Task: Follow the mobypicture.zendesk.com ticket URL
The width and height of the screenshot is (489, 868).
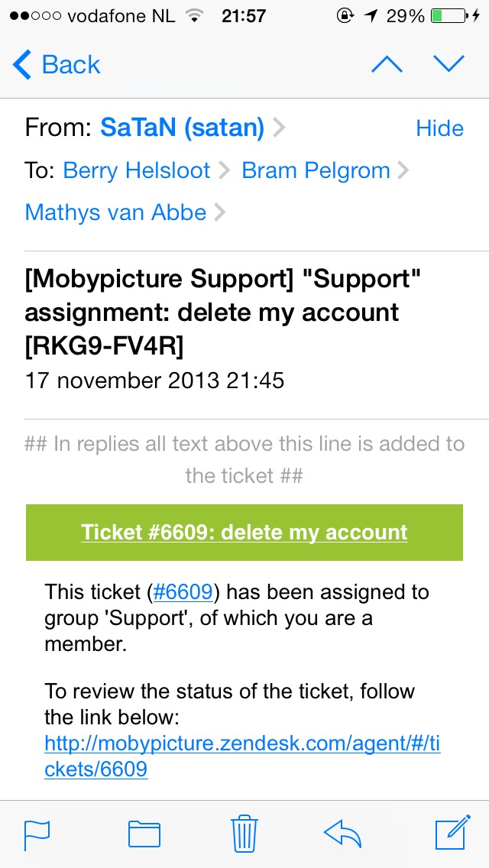Action: (242, 755)
